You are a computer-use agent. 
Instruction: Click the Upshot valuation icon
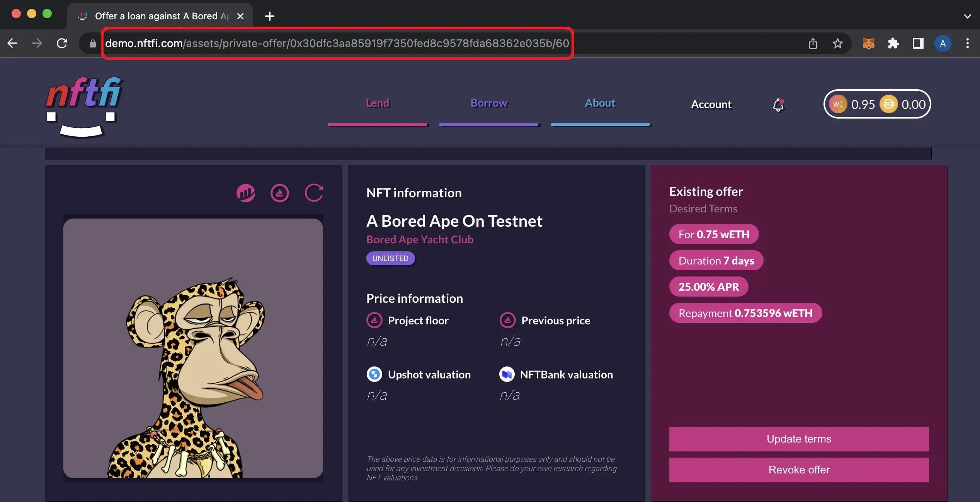point(374,374)
